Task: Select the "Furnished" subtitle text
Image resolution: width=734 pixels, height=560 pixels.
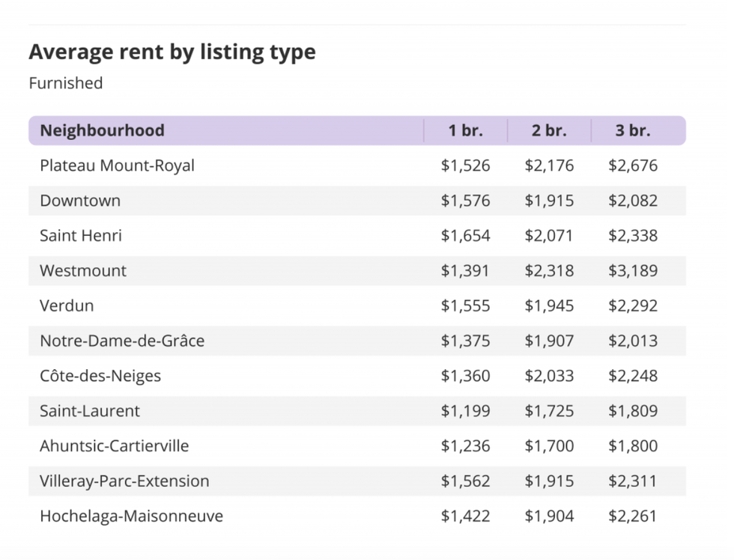Action: [x=66, y=83]
